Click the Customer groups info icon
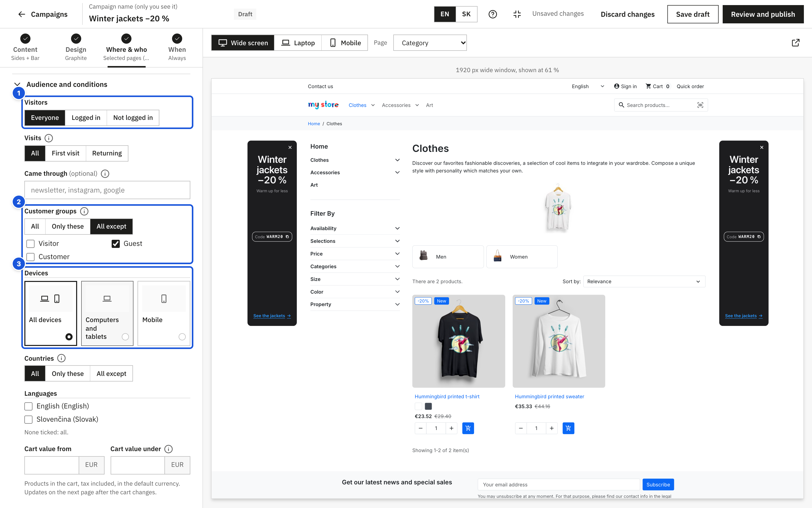 [x=84, y=211]
